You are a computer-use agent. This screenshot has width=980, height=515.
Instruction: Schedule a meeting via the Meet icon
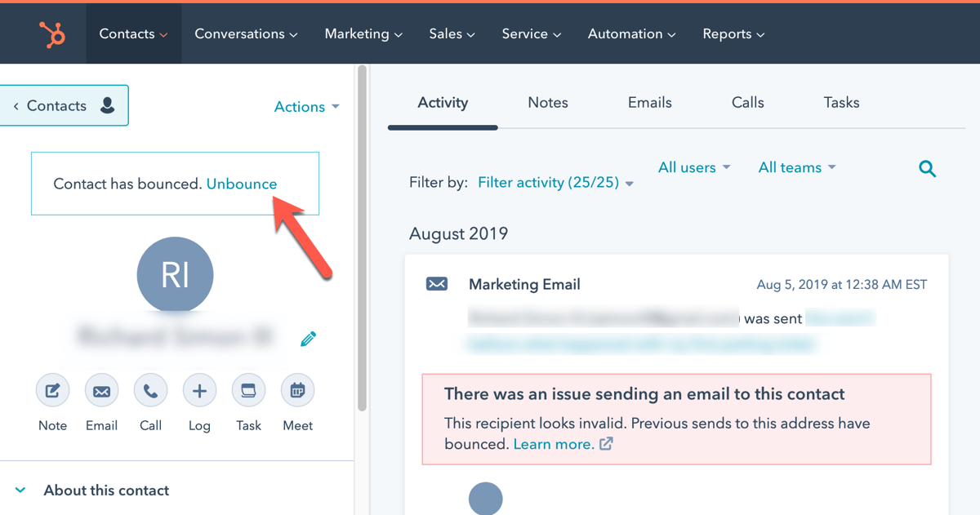[x=297, y=390]
